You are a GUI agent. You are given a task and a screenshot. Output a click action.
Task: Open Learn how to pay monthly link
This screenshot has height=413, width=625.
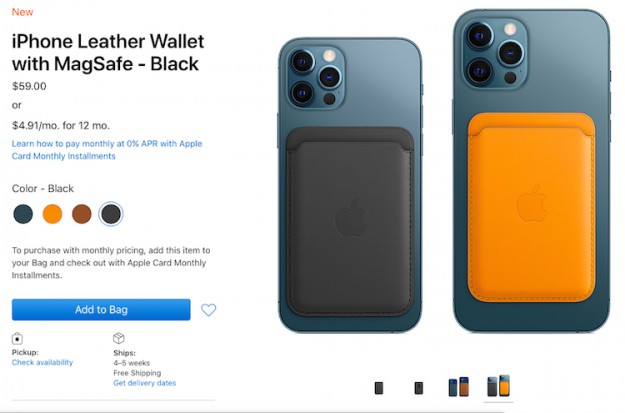pyautogui.click(x=107, y=150)
